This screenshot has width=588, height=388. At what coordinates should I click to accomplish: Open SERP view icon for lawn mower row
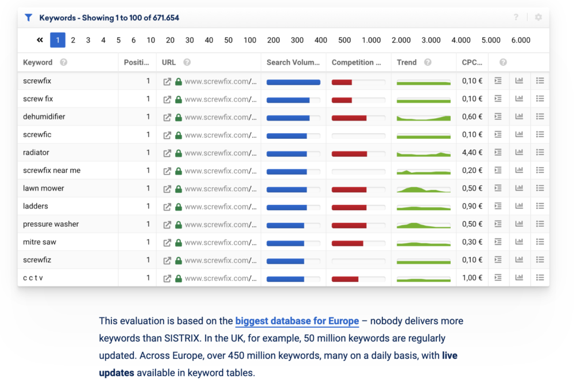[x=498, y=188]
